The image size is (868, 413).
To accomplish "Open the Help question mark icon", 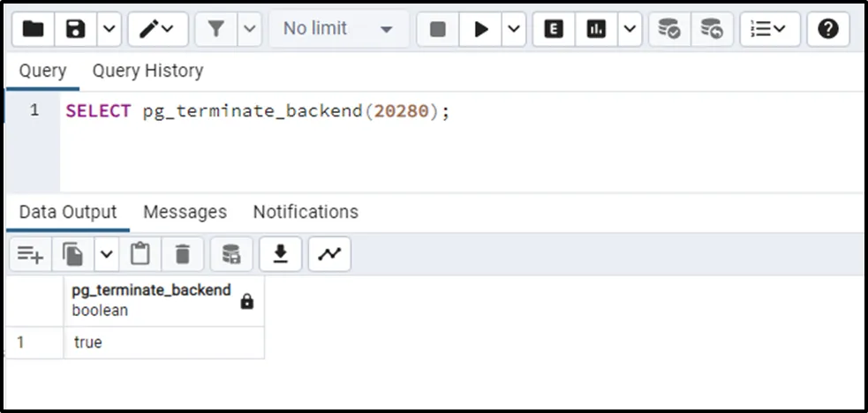I will pyautogui.click(x=827, y=29).
